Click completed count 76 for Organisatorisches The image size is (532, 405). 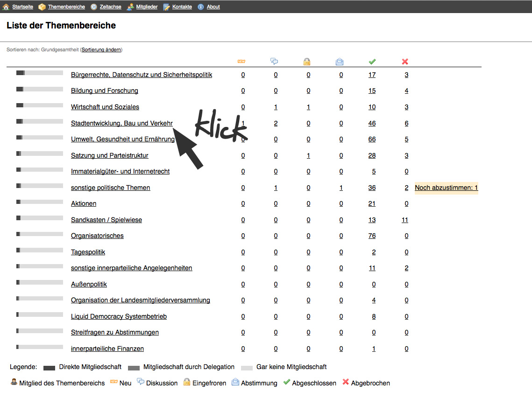pos(372,236)
